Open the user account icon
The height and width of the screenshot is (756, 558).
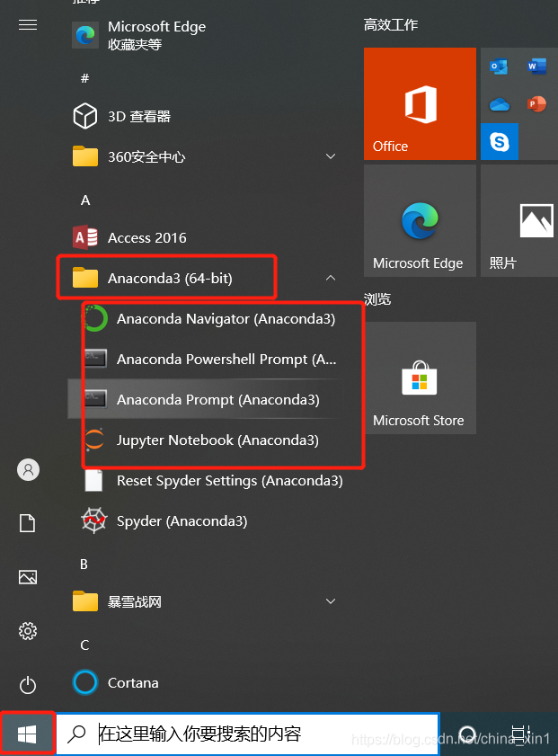28,469
